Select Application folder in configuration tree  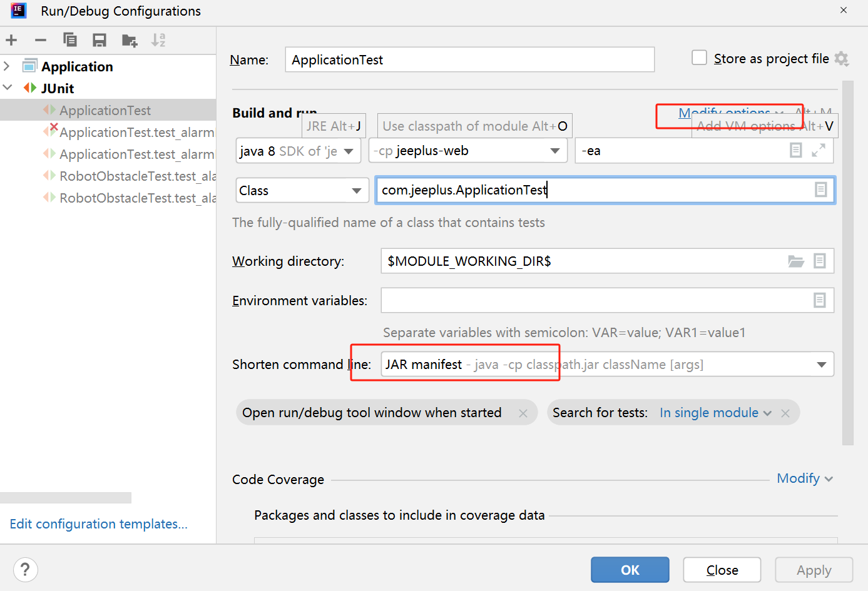coord(77,66)
